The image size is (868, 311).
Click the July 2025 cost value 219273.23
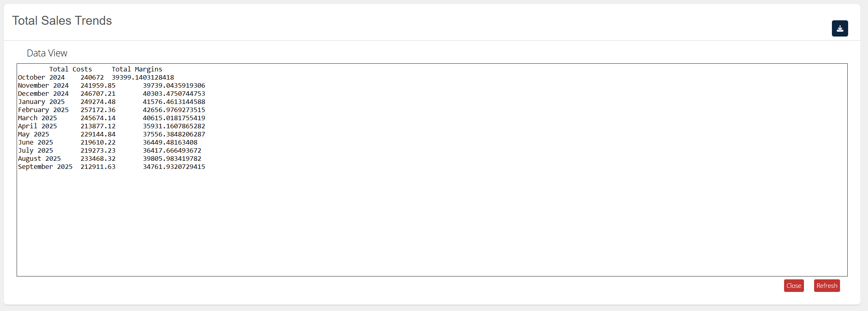98,151
